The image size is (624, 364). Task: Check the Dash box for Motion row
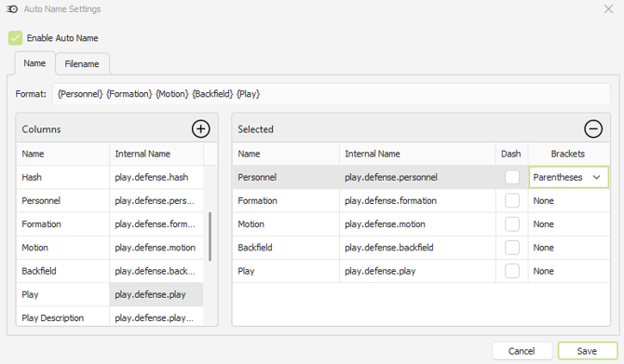tap(512, 224)
